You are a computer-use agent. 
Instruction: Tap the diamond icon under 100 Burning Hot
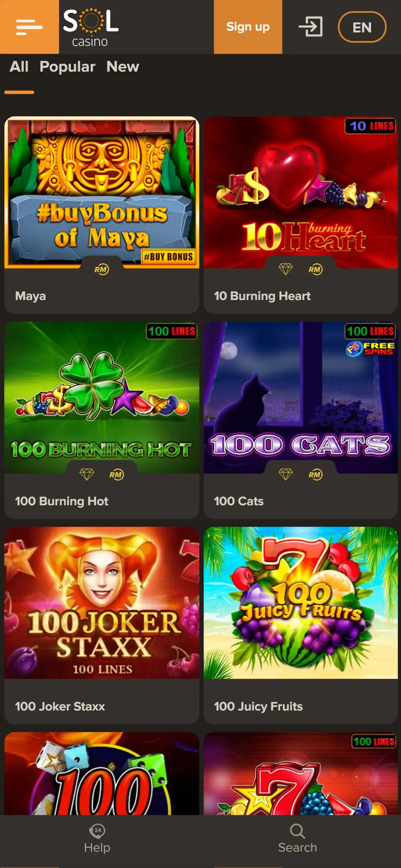pyautogui.click(x=87, y=474)
